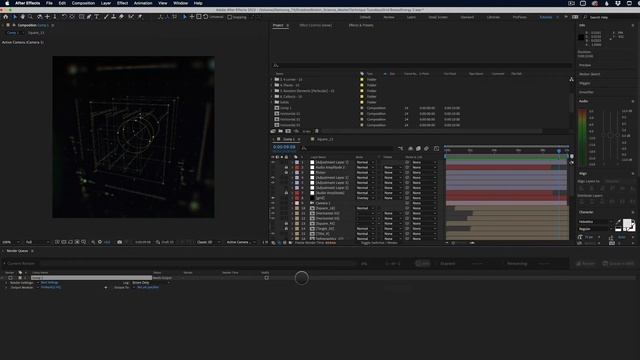Toggle visibility of layer 4 Adjustment Layer
Image resolution: width=640 pixels, height=360 pixels.
pos(273,178)
